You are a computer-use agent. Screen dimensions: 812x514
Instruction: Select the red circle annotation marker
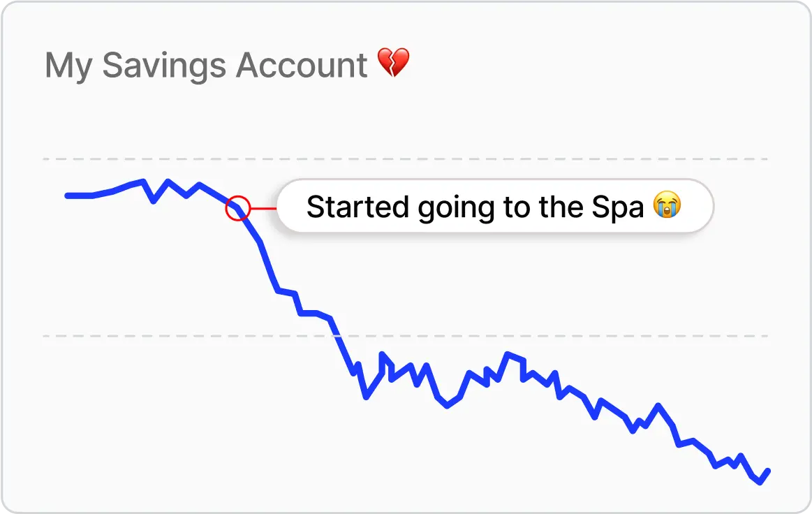coord(237,208)
